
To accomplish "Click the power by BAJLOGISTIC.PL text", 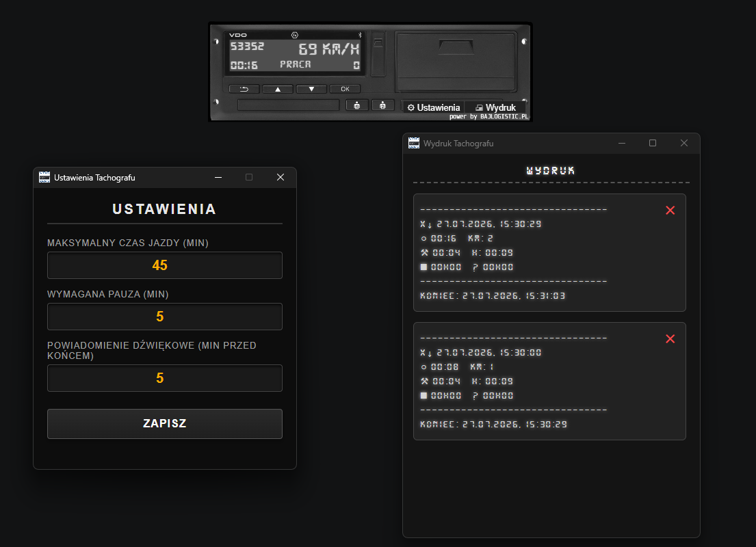I will pos(489,117).
